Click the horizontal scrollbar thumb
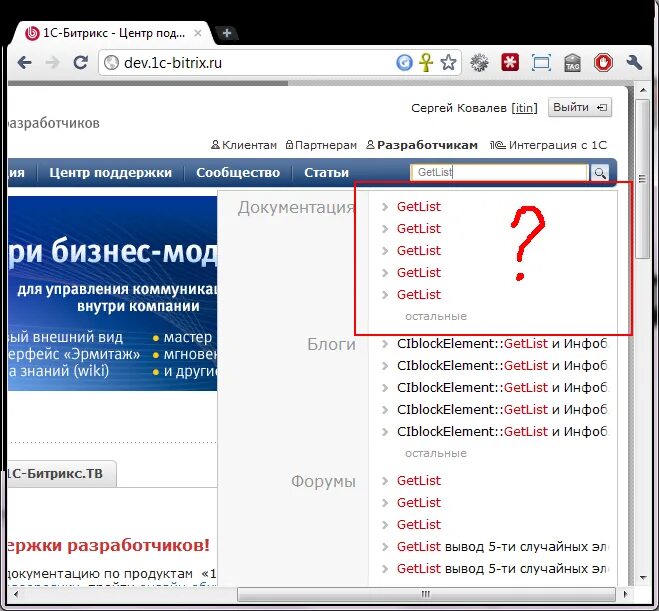Screen dimensions: 659x611 click(x=426, y=594)
